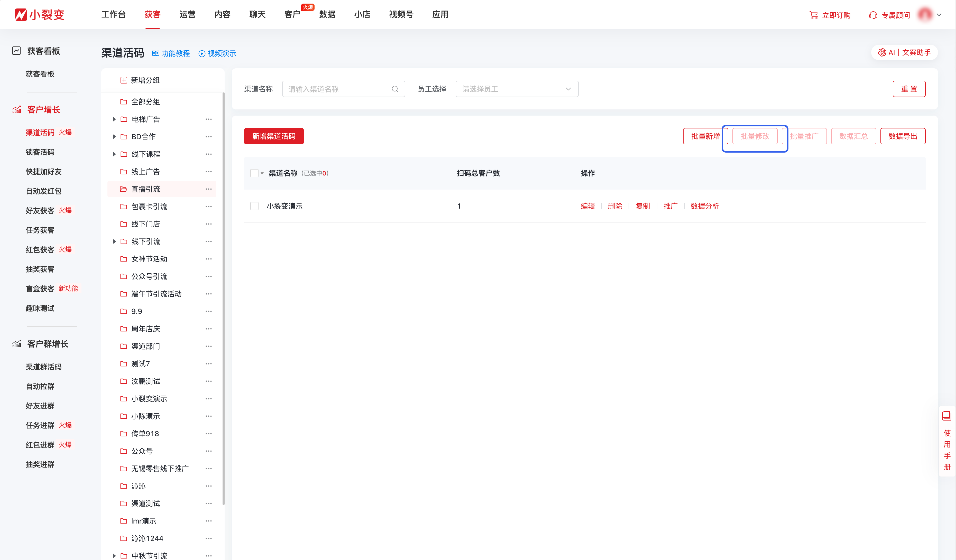Click the 新增渠道活码 button

(x=273, y=136)
